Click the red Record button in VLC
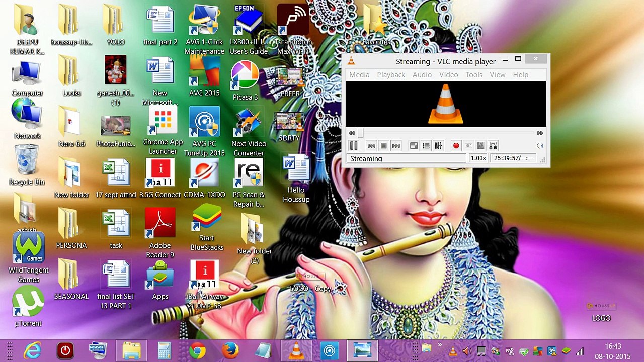The height and width of the screenshot is (362, 644). coord(456,146)
